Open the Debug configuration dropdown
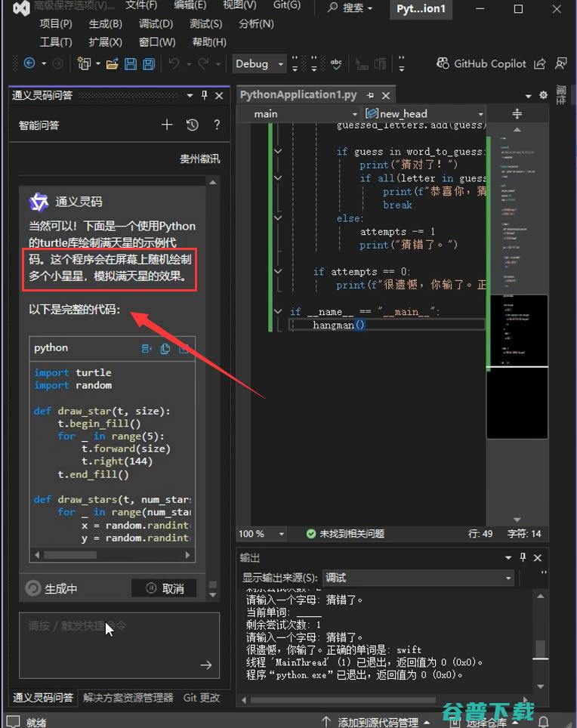 [258, 63]
